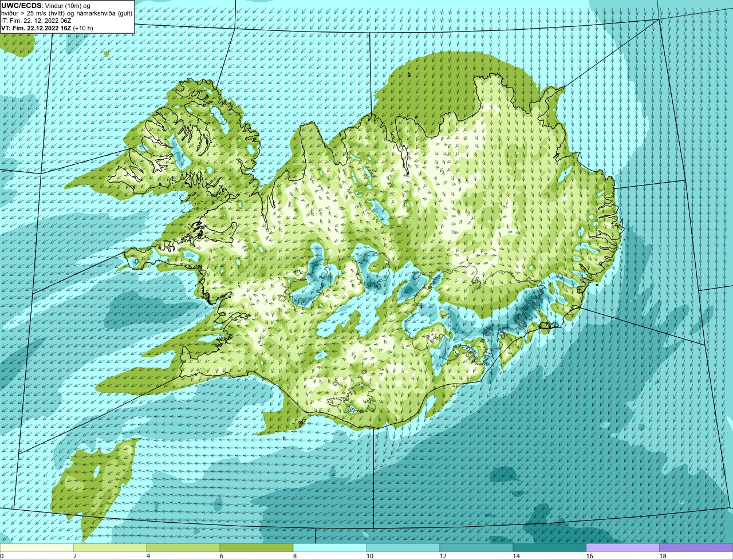Click the 2–4 m/s light green legend swatch
The image size is (733, 560).
(x=110, y=548)
